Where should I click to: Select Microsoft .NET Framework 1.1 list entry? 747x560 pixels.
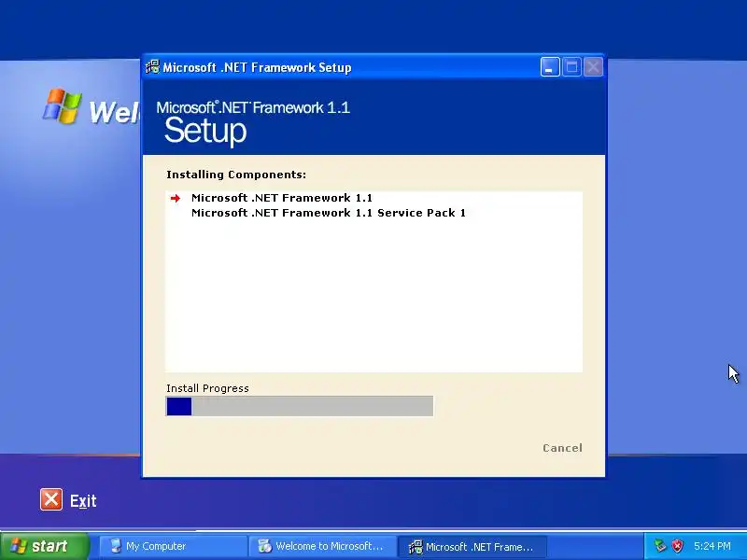(282, 198)
